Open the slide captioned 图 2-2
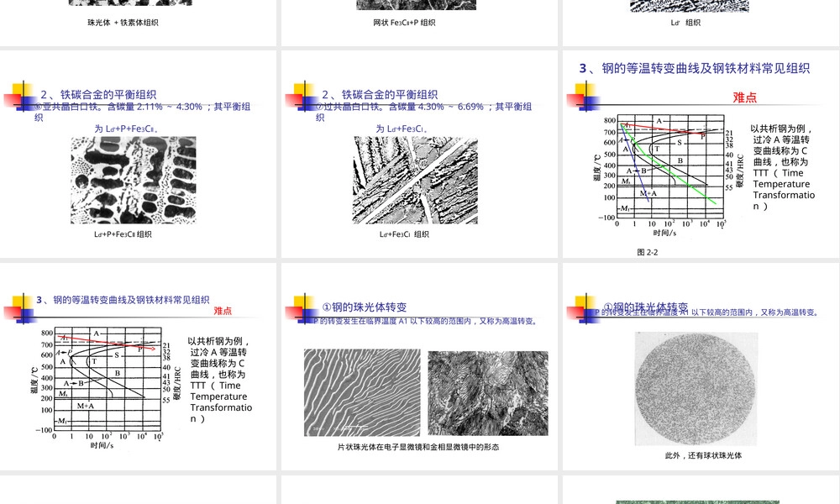The image size is (840, 504). click(701, 155)
